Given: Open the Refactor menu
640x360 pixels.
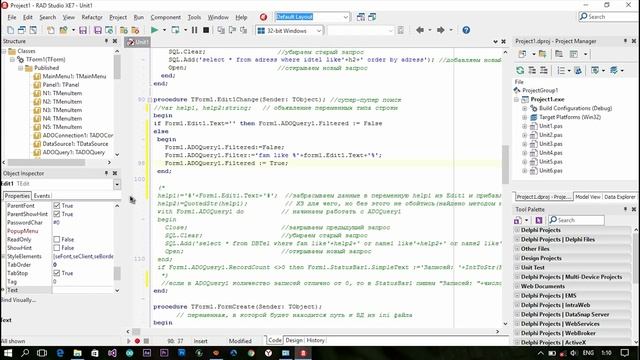Looking at the screenshot, I should tap(92, 17).
